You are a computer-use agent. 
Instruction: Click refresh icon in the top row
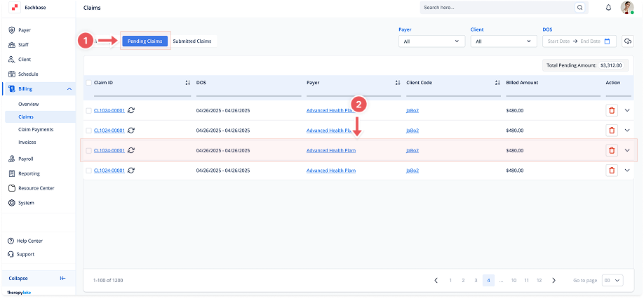pyautogui.click(x=131, y=110)
